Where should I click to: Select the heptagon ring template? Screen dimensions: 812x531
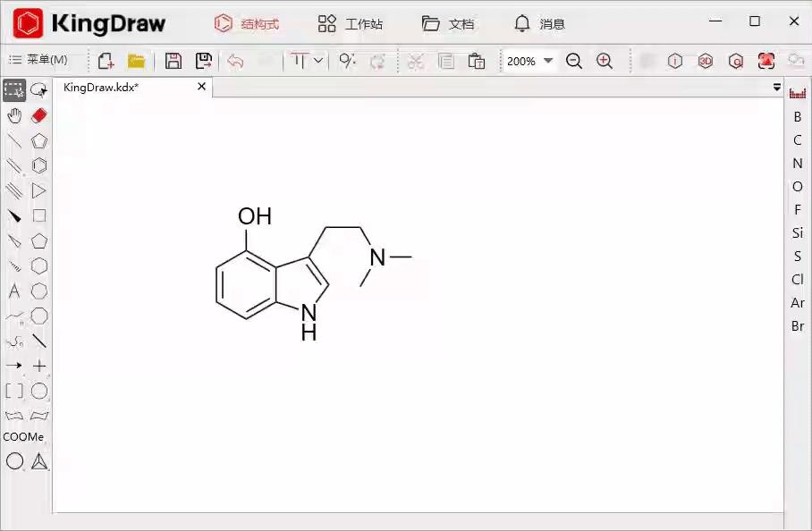point(39,291)
